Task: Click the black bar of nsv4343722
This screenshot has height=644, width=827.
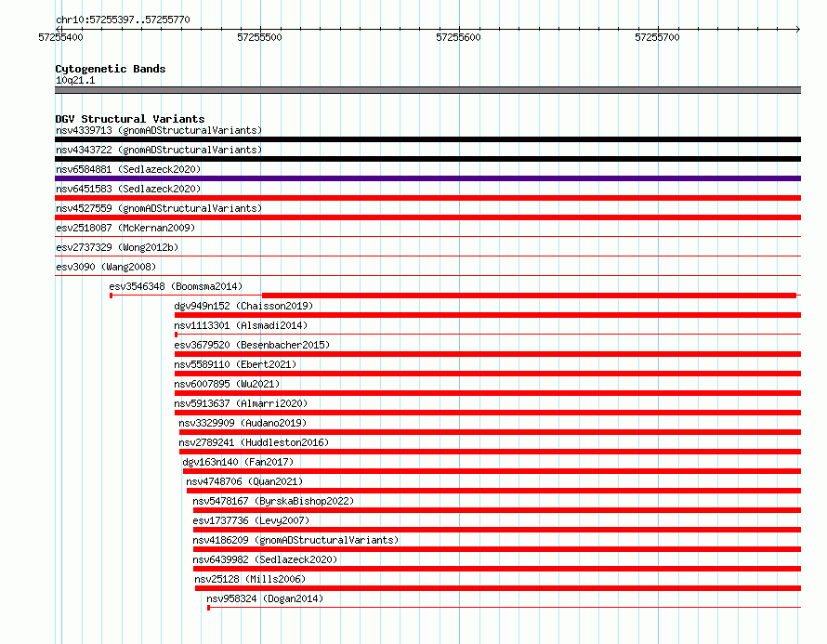Action: (427, 159)
